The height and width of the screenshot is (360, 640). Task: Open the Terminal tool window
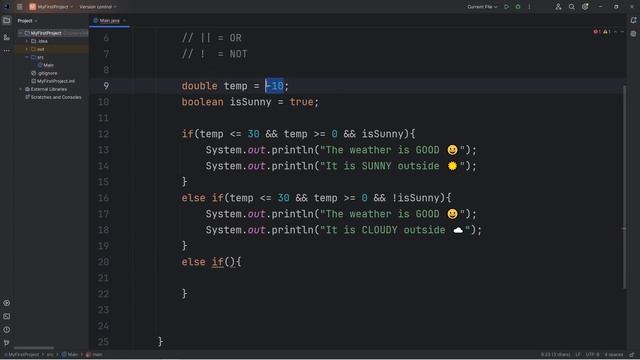[7, 316]
